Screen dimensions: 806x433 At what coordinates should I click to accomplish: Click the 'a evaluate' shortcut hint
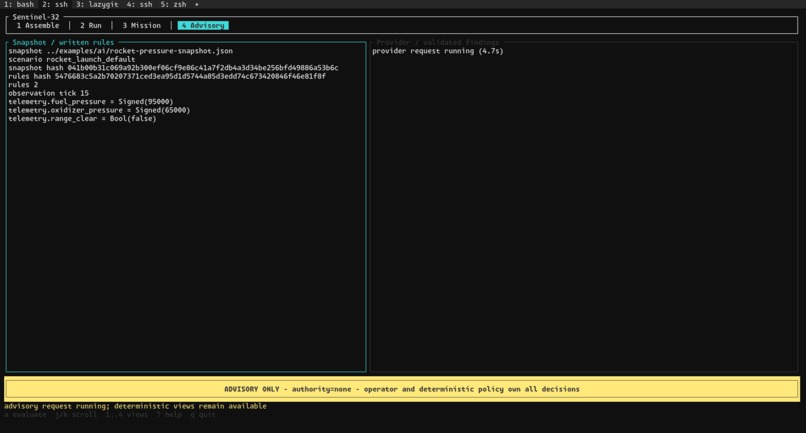point(25,414)
